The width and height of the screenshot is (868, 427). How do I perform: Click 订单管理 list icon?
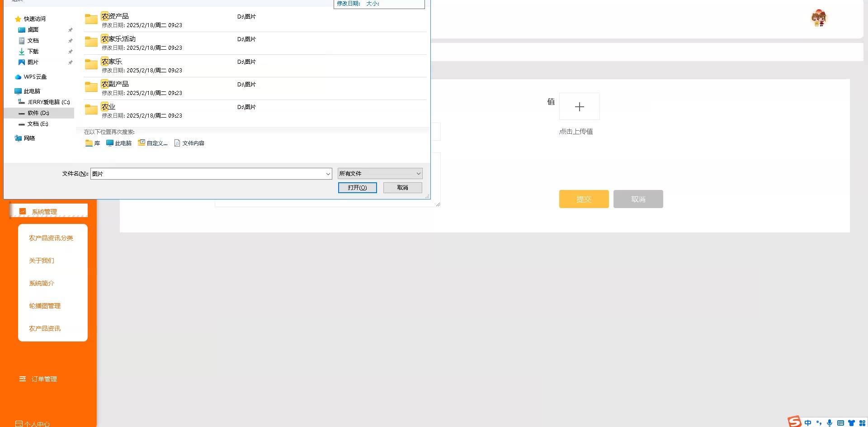tap(23, 379)
